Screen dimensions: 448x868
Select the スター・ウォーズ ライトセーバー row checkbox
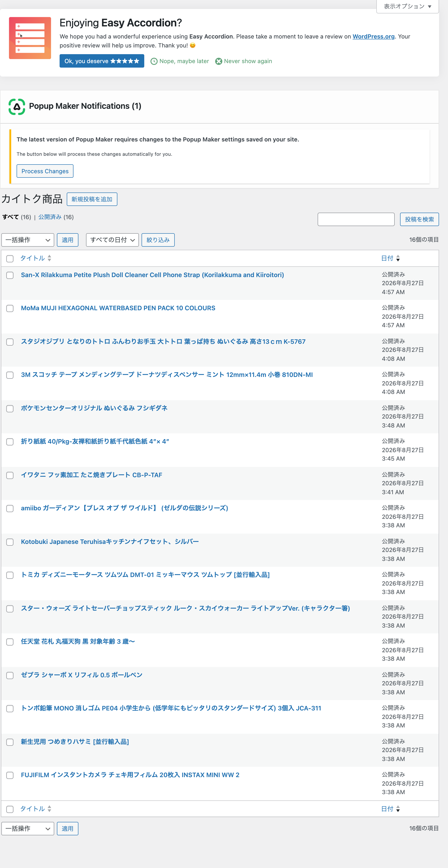[x=10, y=609]
